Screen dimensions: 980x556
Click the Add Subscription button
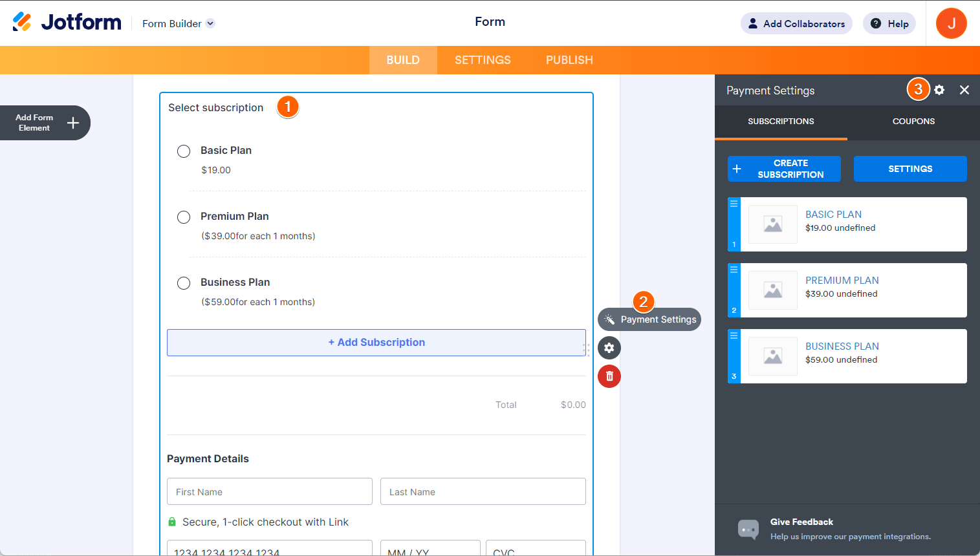pyautogui.click(x=376, y=343)
